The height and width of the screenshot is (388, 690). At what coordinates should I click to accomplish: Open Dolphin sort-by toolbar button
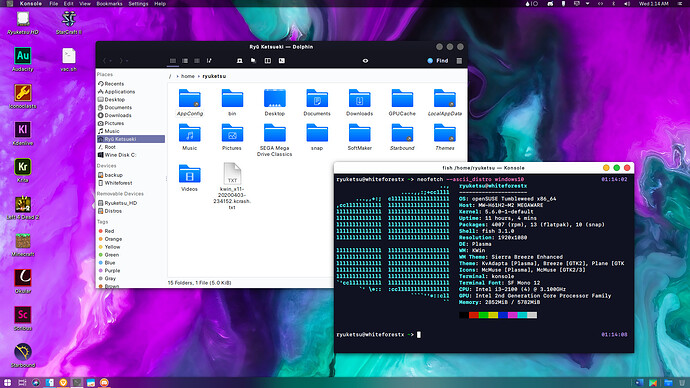tap(209, 61)
